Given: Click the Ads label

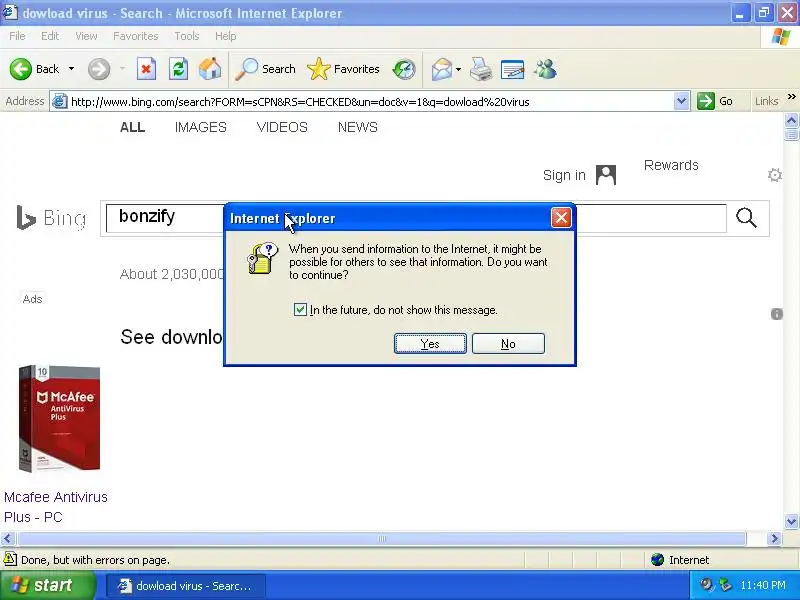Looking at the screenshot, I should tap(32, 299).
